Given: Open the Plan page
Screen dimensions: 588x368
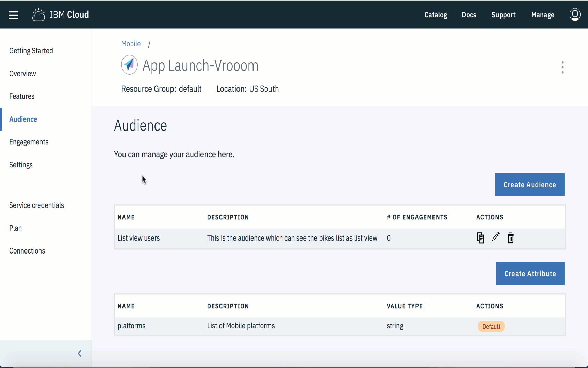Looking at the screenshot, I should (15, 228).
